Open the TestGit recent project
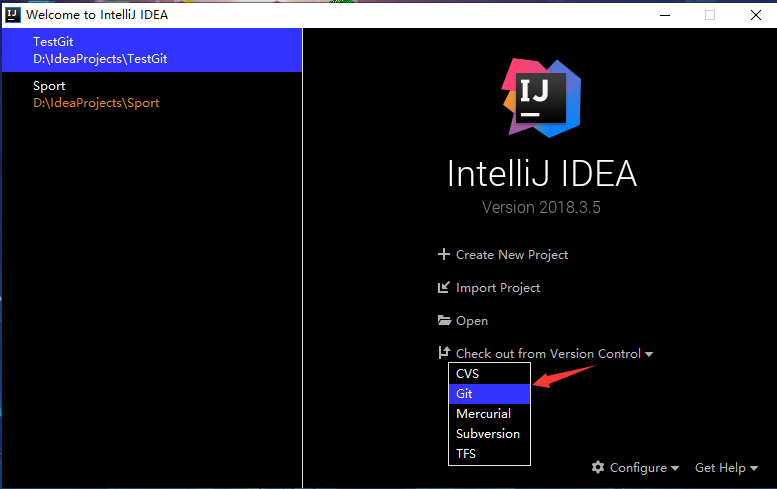This screenshot has height=489, width=777. click(152, 50)
